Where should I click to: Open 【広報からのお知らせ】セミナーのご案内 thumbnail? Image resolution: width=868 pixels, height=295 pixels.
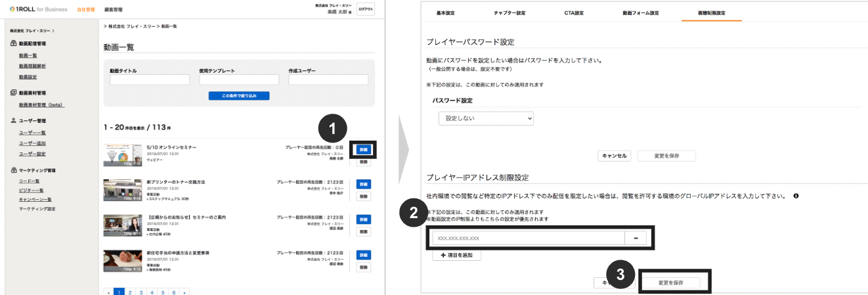[123, 225]
